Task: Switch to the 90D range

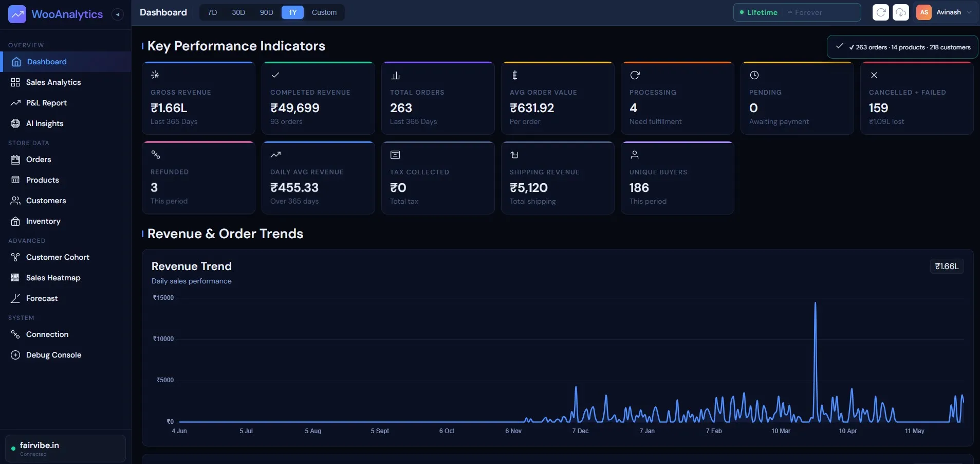Action: pyautogui.click(x=266, y=12)
